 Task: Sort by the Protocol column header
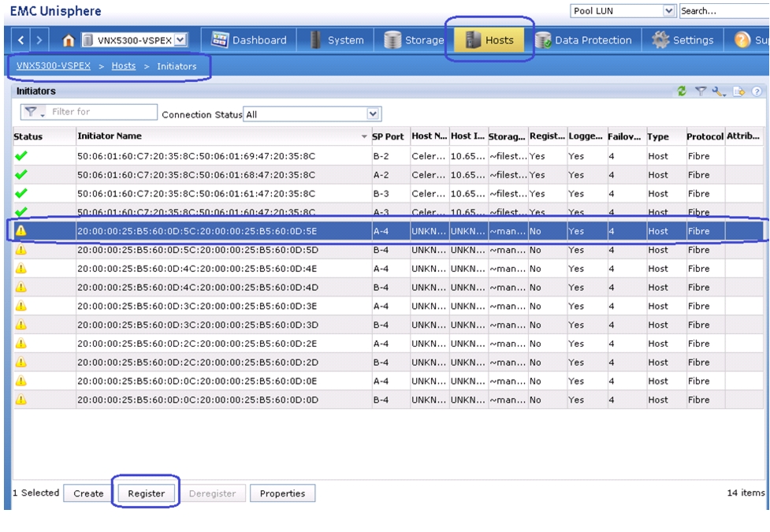click(x=705, y=136)
